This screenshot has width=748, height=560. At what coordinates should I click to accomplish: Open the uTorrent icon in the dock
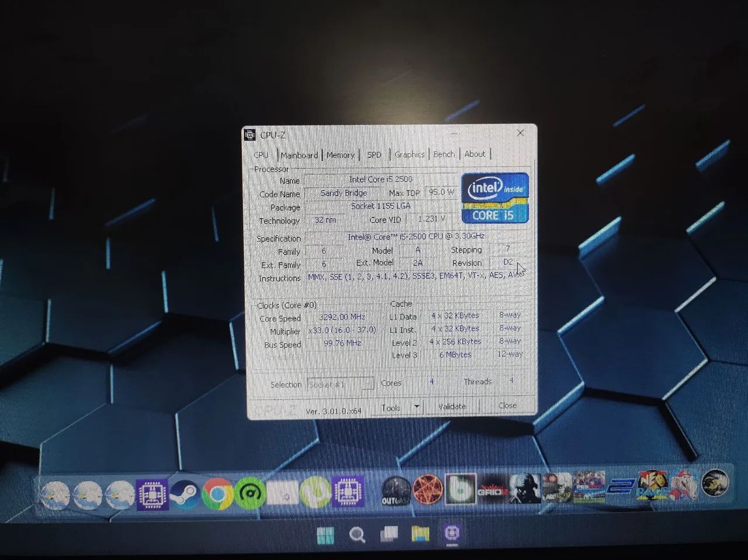pyautogui.click(x=315, y=492)
